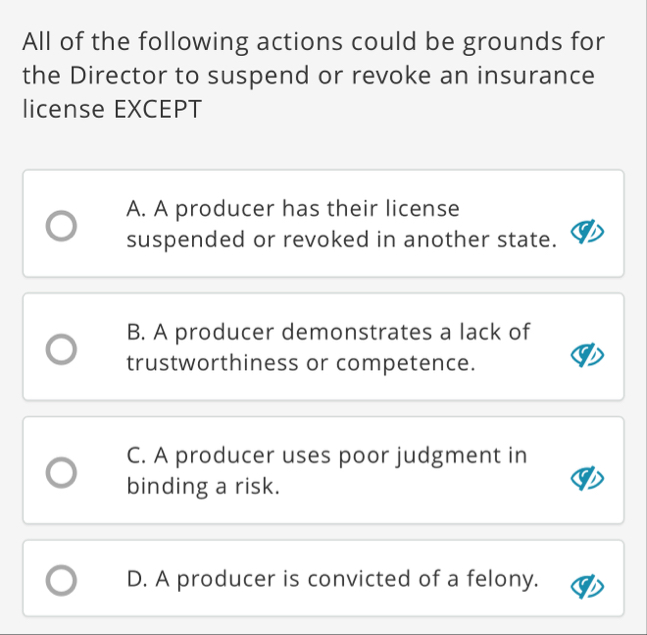Click 'D. A producer is convicted of a felony.'
Screen dimensions: 647x635
pyautogui.click(x=332, y=579)
